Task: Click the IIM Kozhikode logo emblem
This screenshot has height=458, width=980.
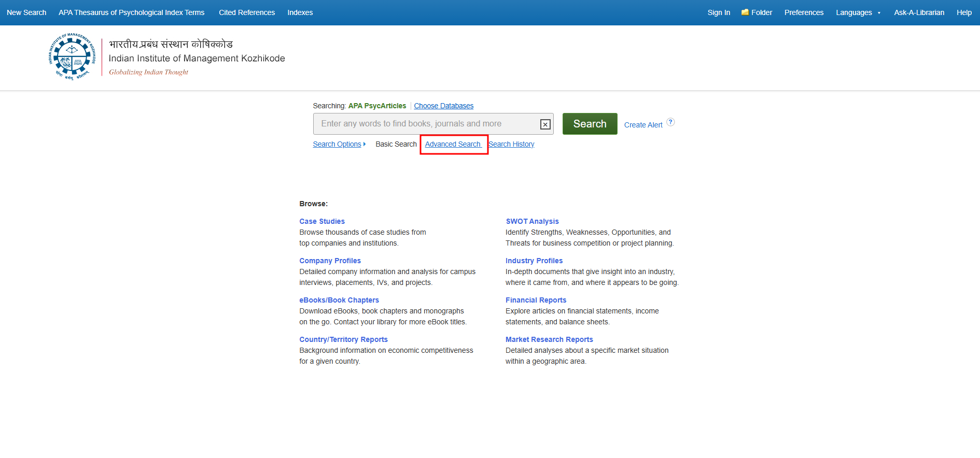Action: tap(72, 57)
